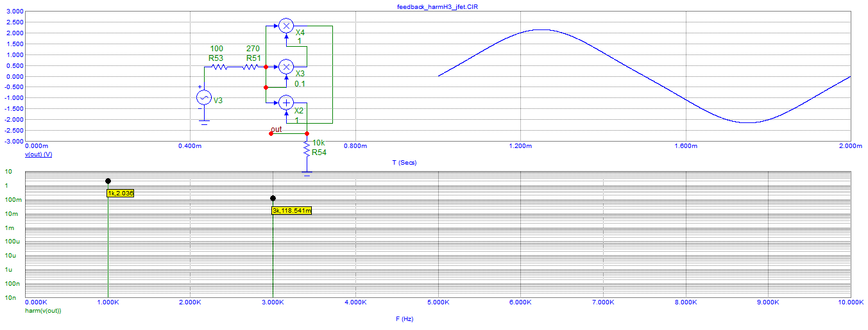Image resolution: width=868 pixels, height=330 pixels.
Task: Click the '100' resistor value text
Action: click(x=216, y=49)
